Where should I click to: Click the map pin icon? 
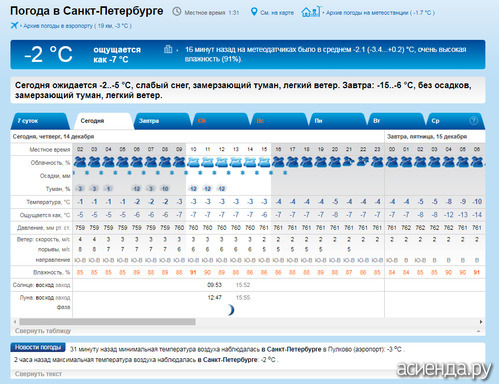click(254, 12)
